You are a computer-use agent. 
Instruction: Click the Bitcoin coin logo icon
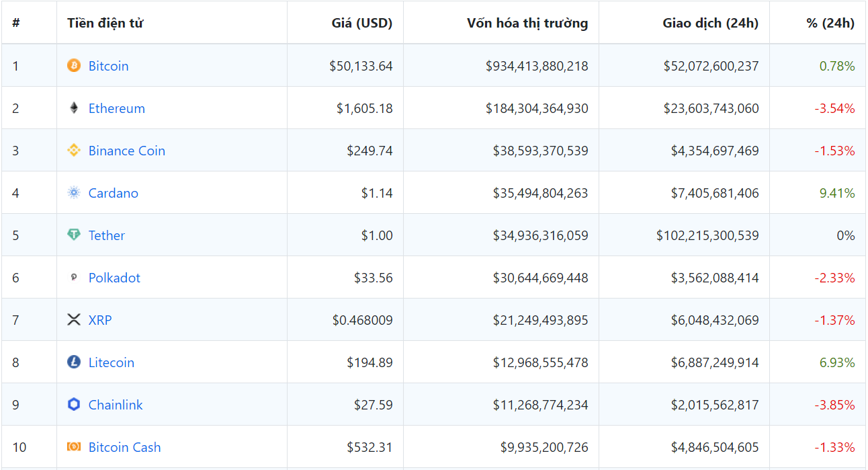point(74,65)
